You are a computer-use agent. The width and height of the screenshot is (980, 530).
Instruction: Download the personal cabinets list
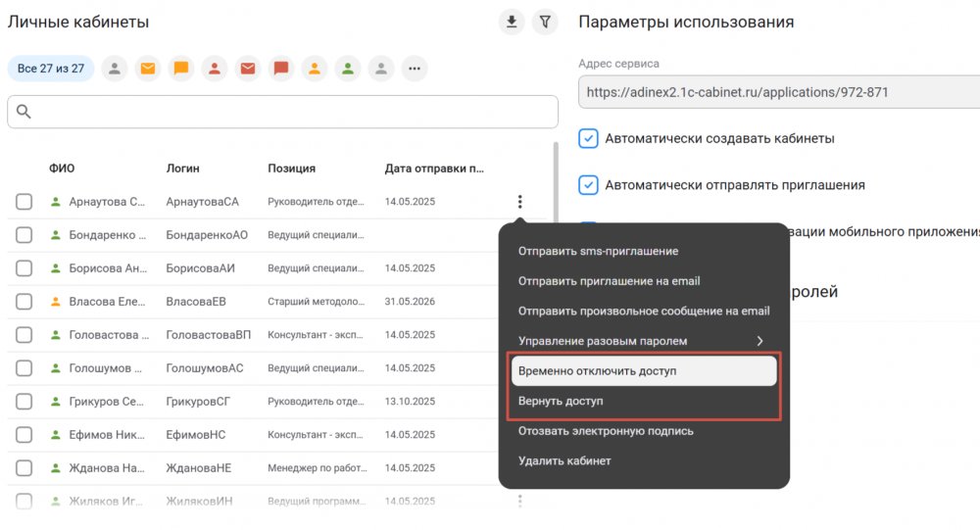512,22
